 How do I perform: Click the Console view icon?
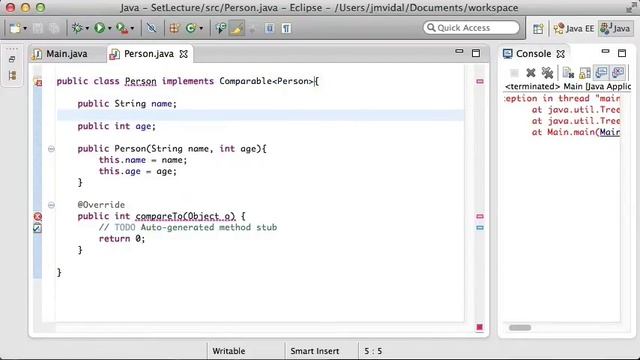(x=507, y=54)
